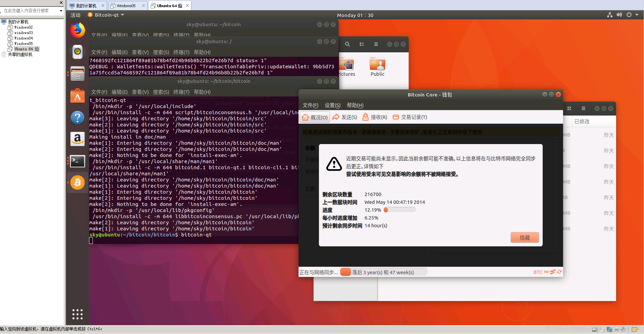This screenshot has width=644, height=334.
Task: Click the 落后 3 year(s) status progress bar
Action: coord(384,272)
